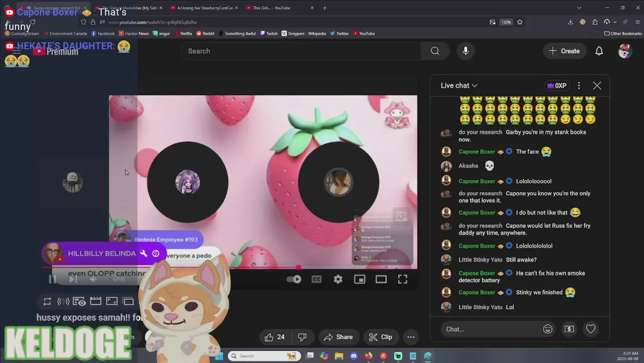The height and width of the screenshot is (363, 644).
Task: Clip the video
Action: point(380,337)
